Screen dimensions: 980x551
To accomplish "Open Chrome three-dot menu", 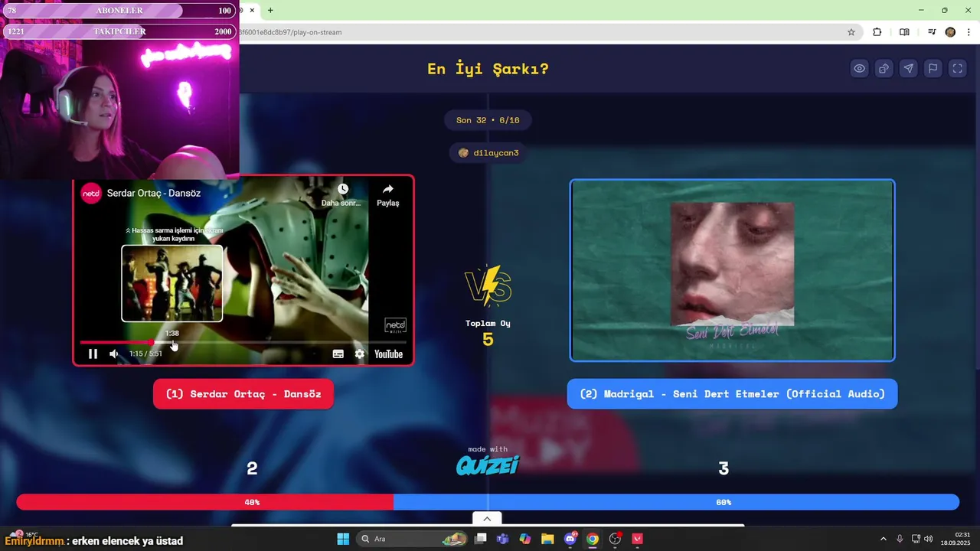I will [969, 32].
